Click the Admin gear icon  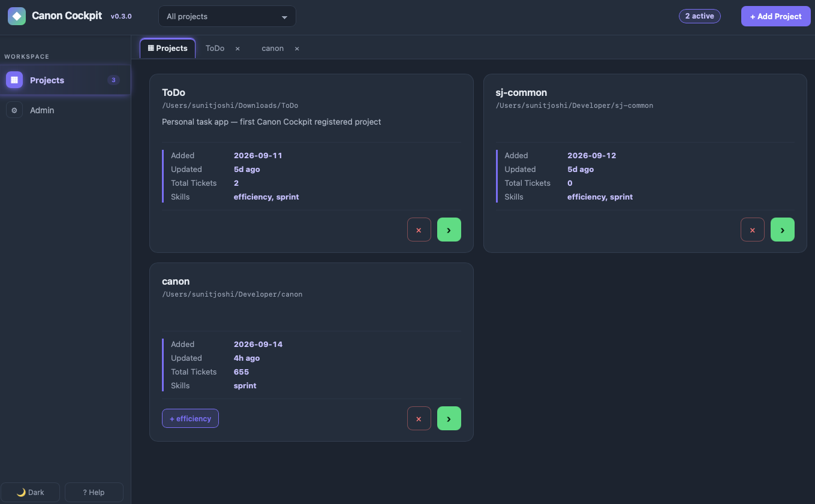tap(14, 110)
